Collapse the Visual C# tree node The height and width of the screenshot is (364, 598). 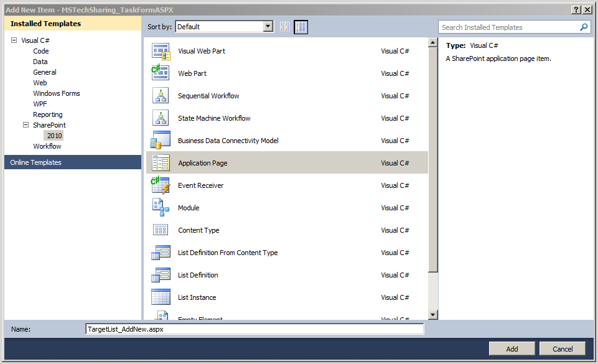pos(14,40)
